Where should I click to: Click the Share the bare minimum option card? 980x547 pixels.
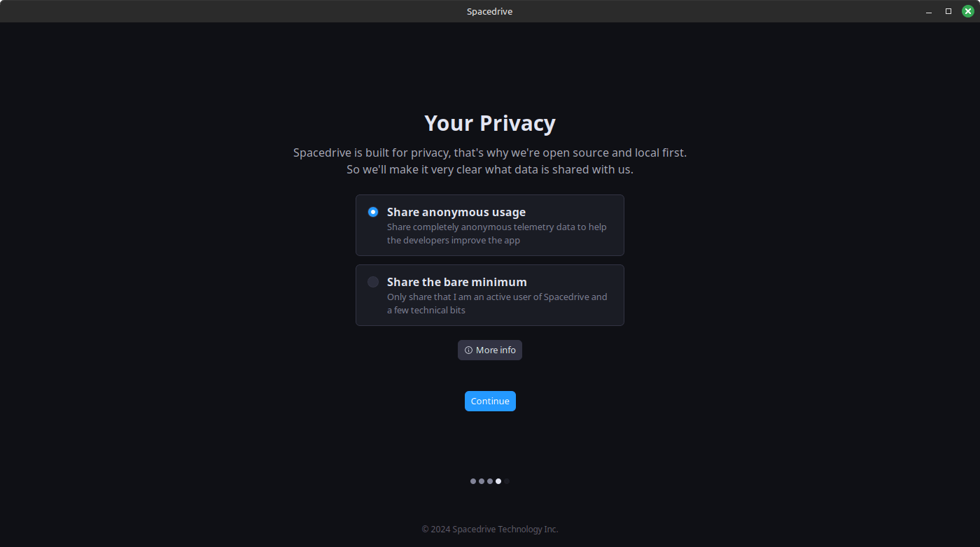click(489, 295)
